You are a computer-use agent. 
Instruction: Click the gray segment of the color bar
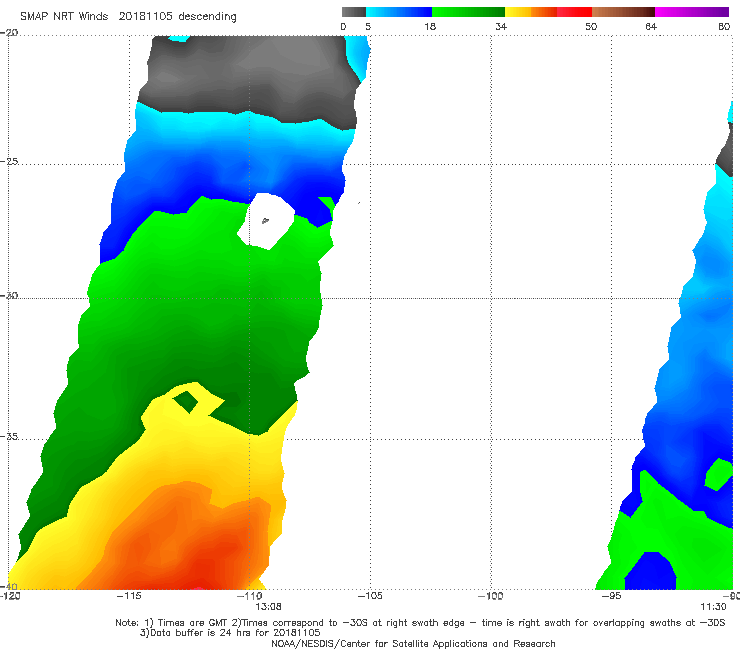click(x=353, y=12)
